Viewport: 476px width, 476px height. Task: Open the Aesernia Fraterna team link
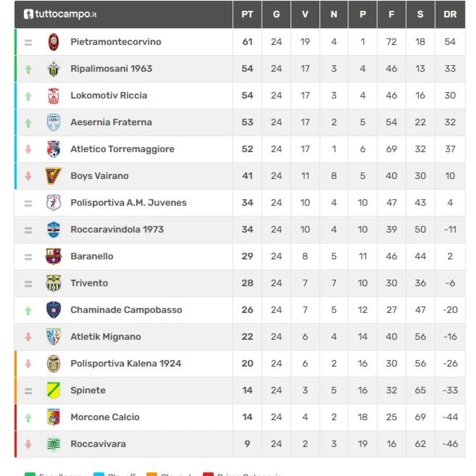pyautogui.click(x=111, y=122)
